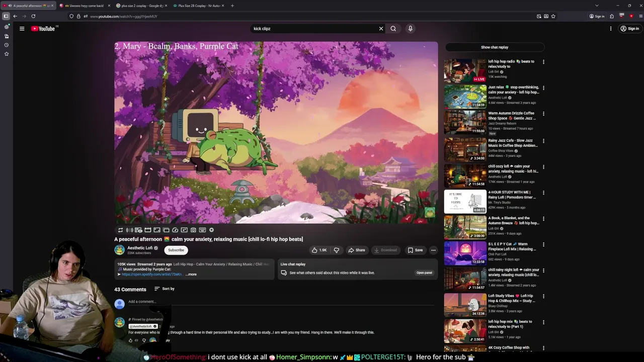Open Aesthetic Lofi channel avatar

coord(119,250)
